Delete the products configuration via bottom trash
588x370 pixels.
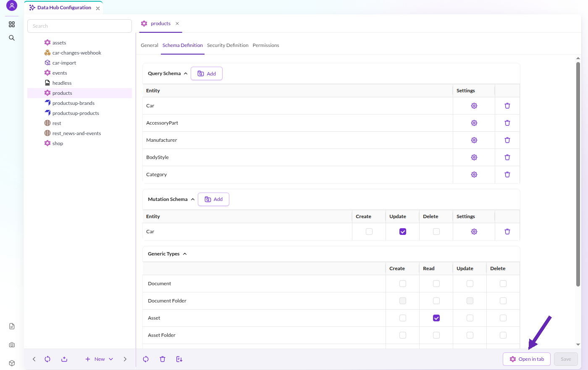[163, 359]
